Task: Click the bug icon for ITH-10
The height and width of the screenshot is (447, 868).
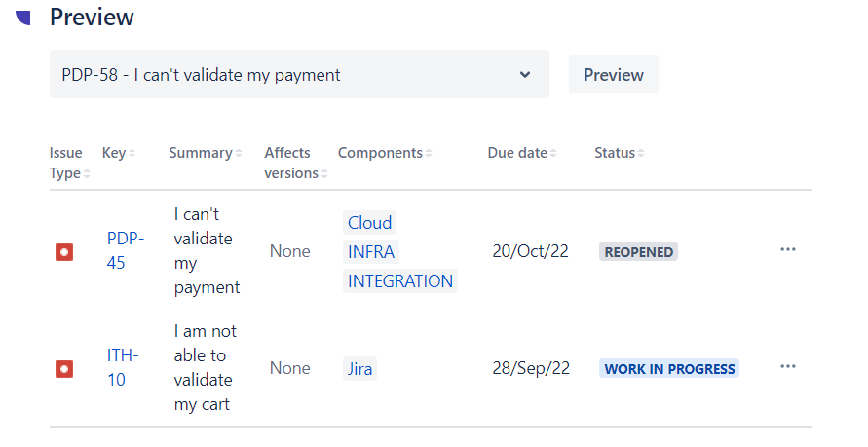Action: click(x=64, y=369)
